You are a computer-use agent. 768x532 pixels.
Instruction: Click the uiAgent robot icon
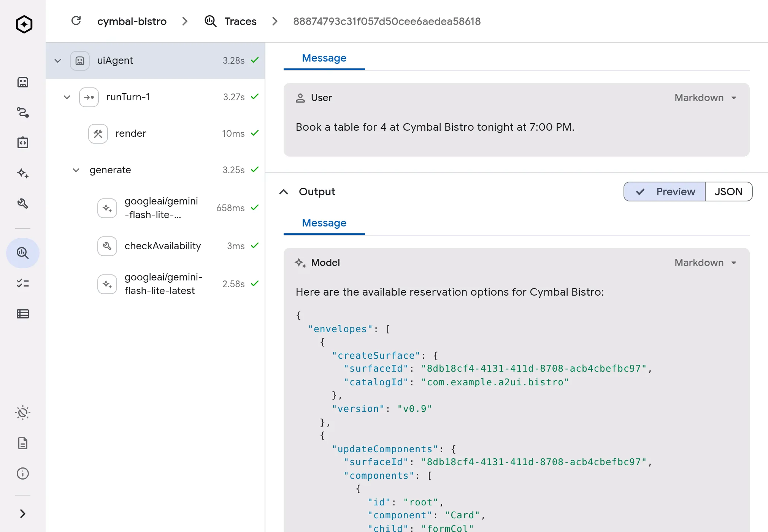80,61
